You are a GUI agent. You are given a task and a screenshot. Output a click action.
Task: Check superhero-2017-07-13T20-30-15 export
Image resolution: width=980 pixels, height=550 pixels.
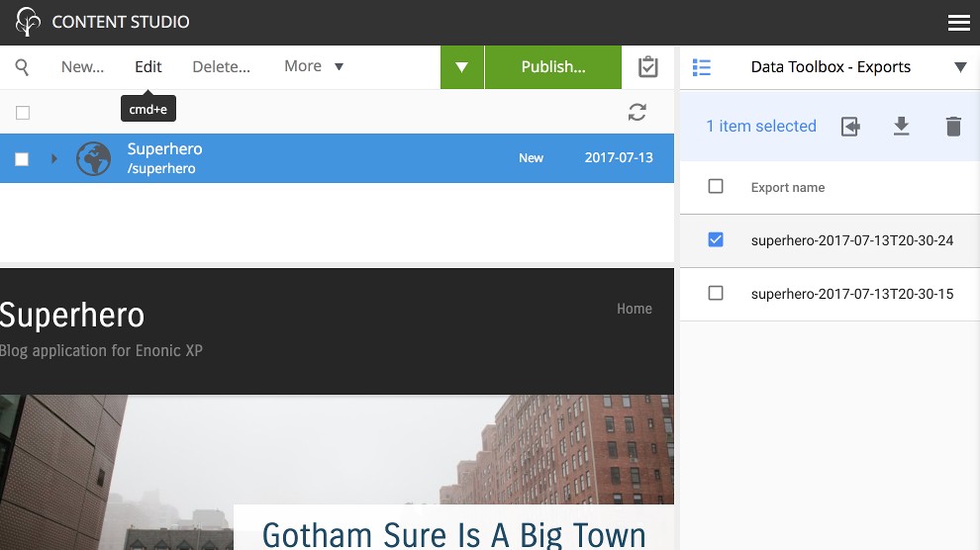716,293
